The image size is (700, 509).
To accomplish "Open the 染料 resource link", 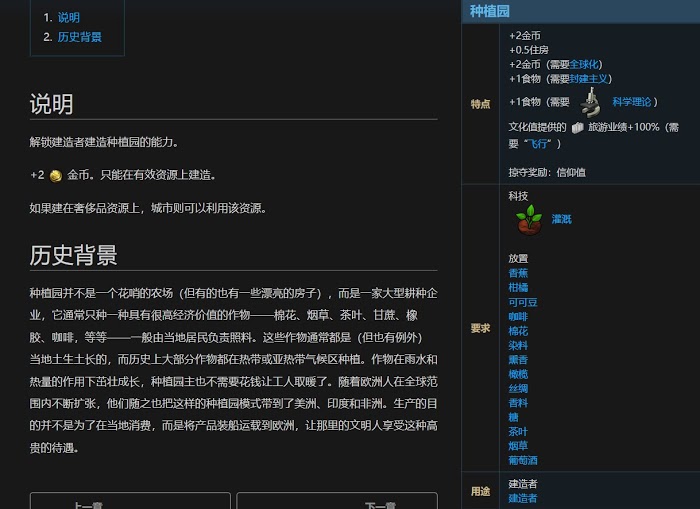I will pos(518,345).
